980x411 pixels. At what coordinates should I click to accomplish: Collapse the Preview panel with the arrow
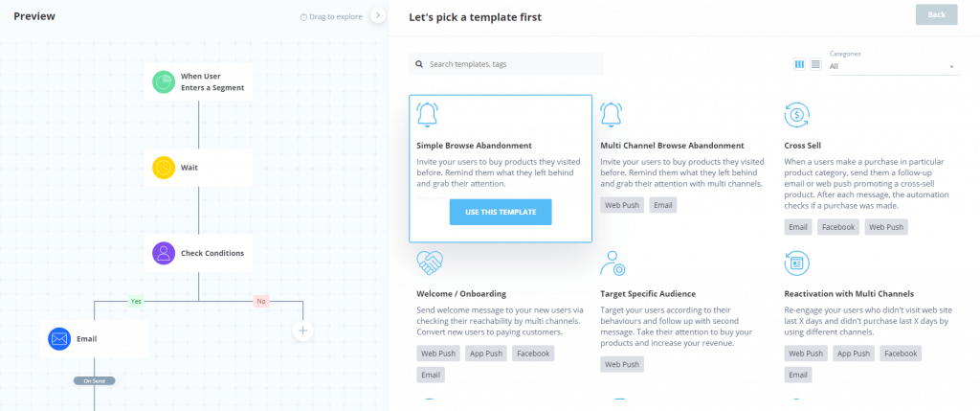click(377, 15)
